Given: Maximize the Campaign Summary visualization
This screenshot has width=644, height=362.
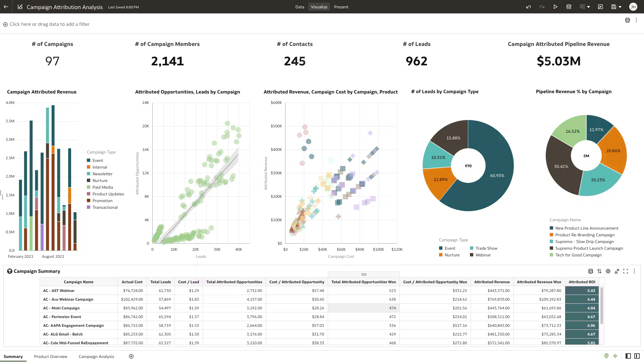Looking at the screenshot, I should coord(626,271).
